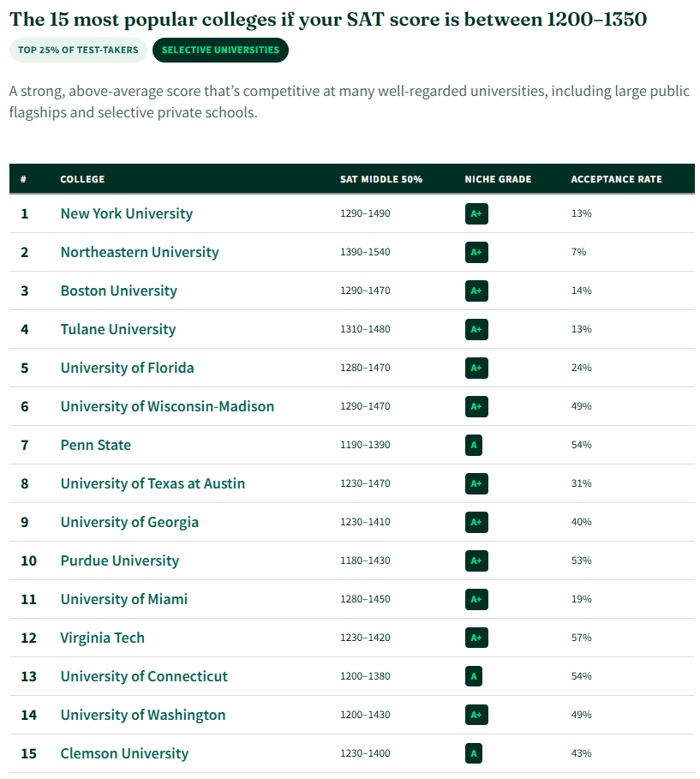Open the University of Connecticut link

click(x=144, y=677)
